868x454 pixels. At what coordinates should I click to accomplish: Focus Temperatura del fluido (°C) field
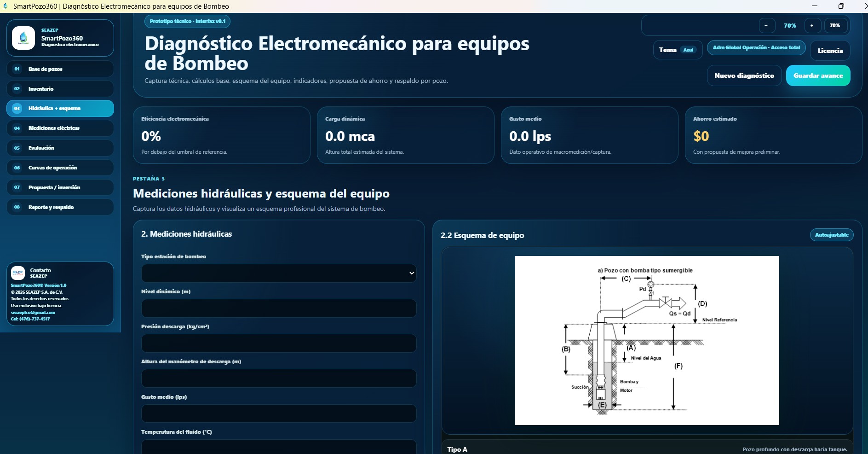pos(279,447)
